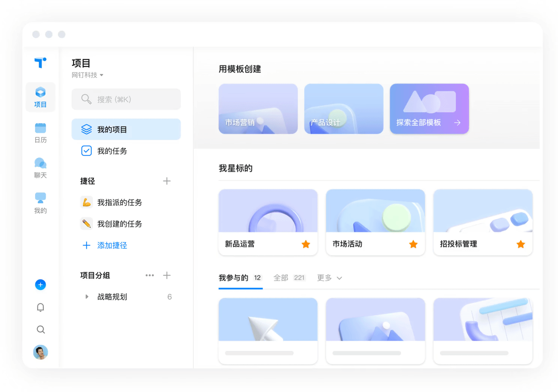Viewport: 558px width, 392px height.
Task: Click the 搜索 search input field
Action: [x=126, y=99]
